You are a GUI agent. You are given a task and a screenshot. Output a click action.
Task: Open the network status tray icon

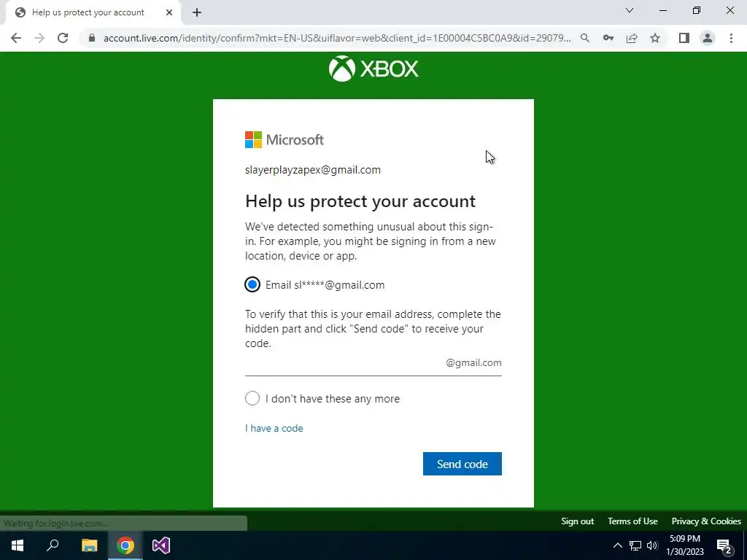(x=635, y=545)
